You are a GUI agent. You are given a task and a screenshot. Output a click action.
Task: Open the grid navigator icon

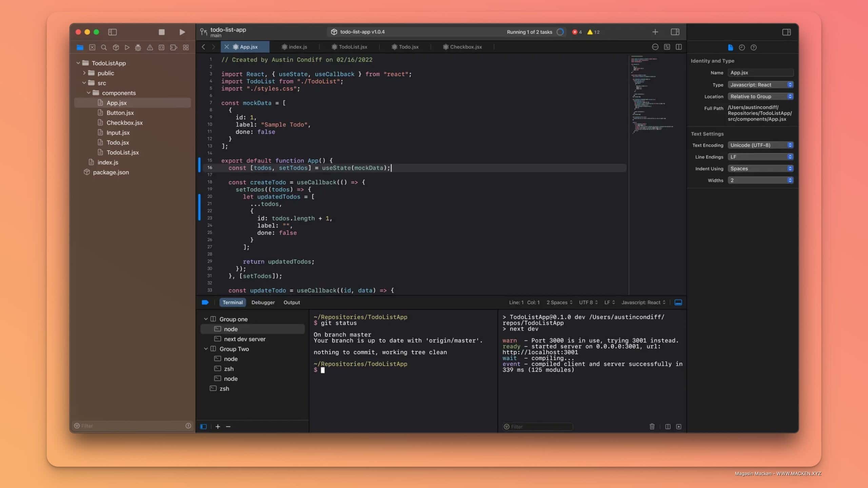186,47
